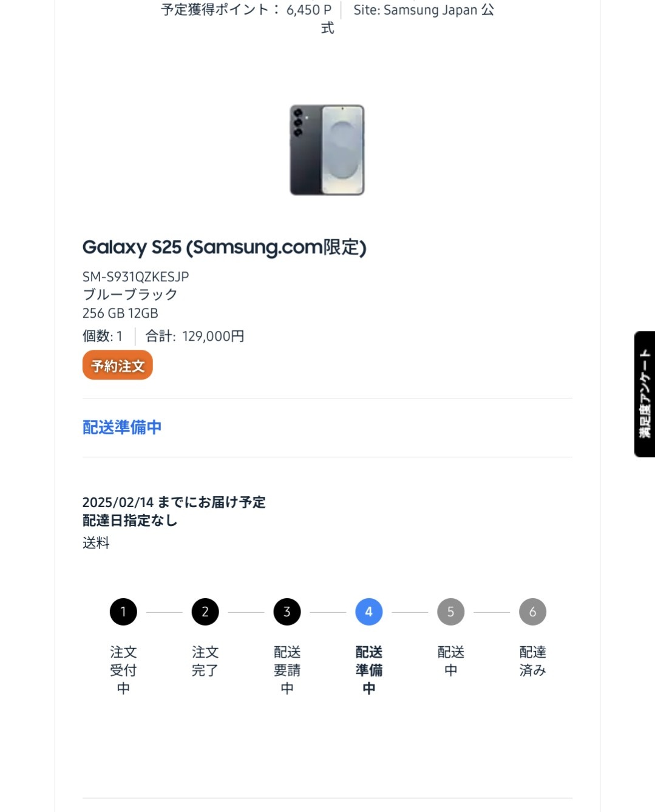Image resolution: width=655 pixels, height=812 pixels.
Task: Select the blue step 4 circle
Action: coord(369,612)
